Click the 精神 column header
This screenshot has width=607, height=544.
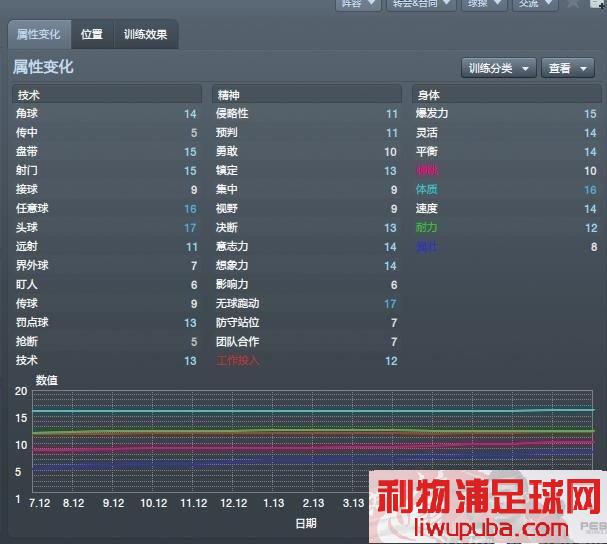click(307, 94)
